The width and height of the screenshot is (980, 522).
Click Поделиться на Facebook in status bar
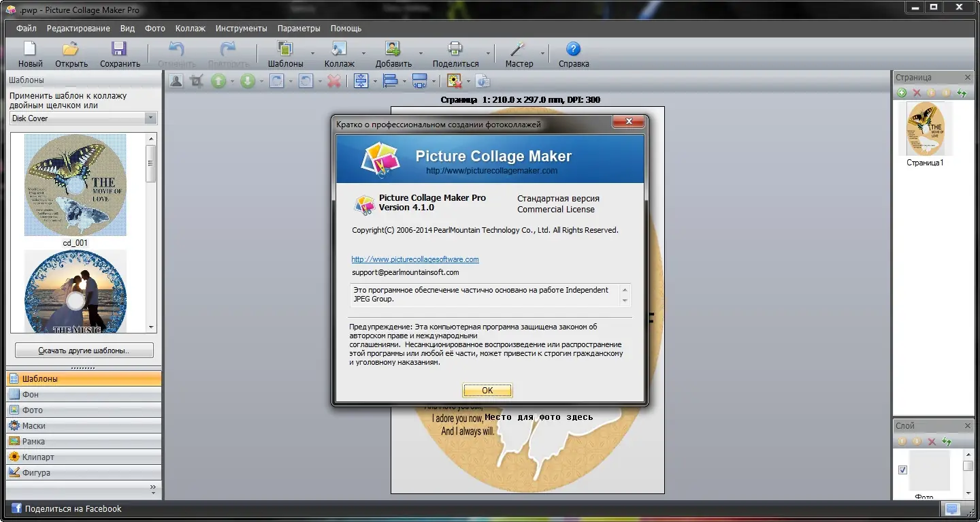73,508
